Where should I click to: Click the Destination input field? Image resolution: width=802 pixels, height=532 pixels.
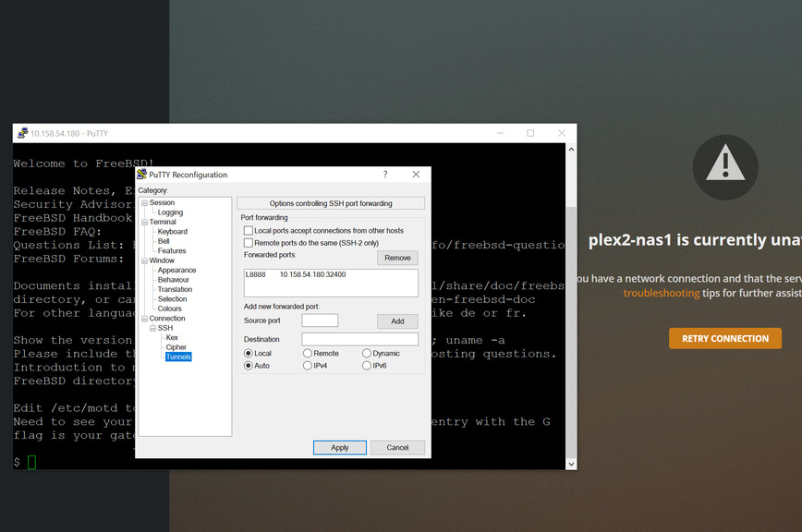[359, 339]
